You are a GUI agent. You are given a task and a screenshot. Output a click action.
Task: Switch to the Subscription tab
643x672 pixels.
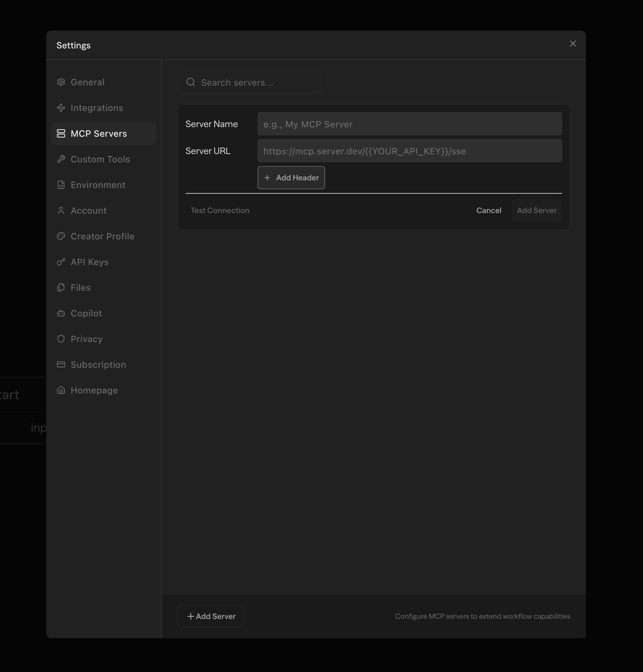(x=98, y=365)
